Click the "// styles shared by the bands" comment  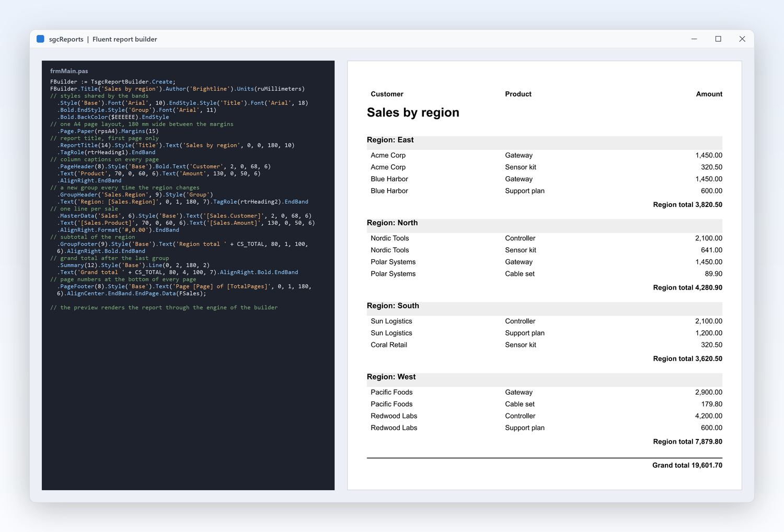pos(99,96)
